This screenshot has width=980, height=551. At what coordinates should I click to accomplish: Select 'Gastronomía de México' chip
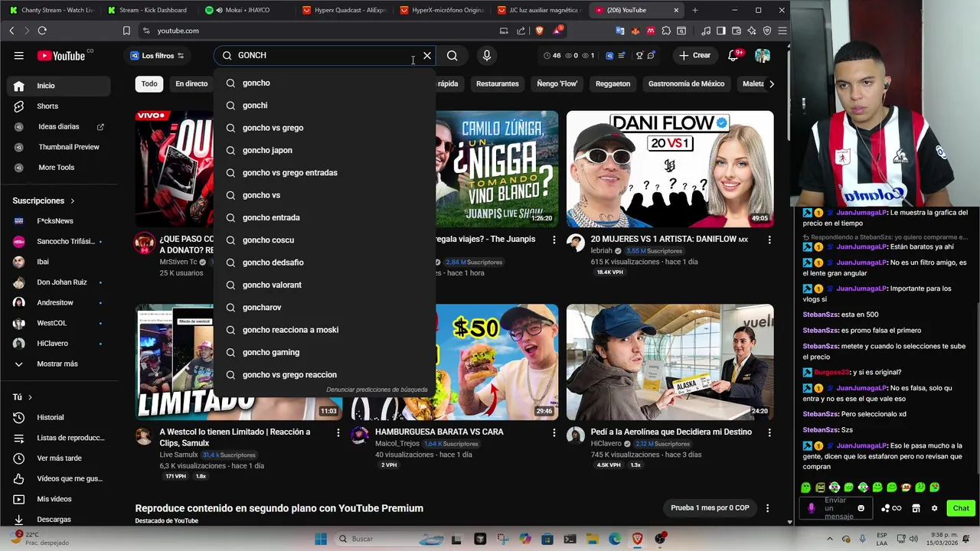(686, 83)
